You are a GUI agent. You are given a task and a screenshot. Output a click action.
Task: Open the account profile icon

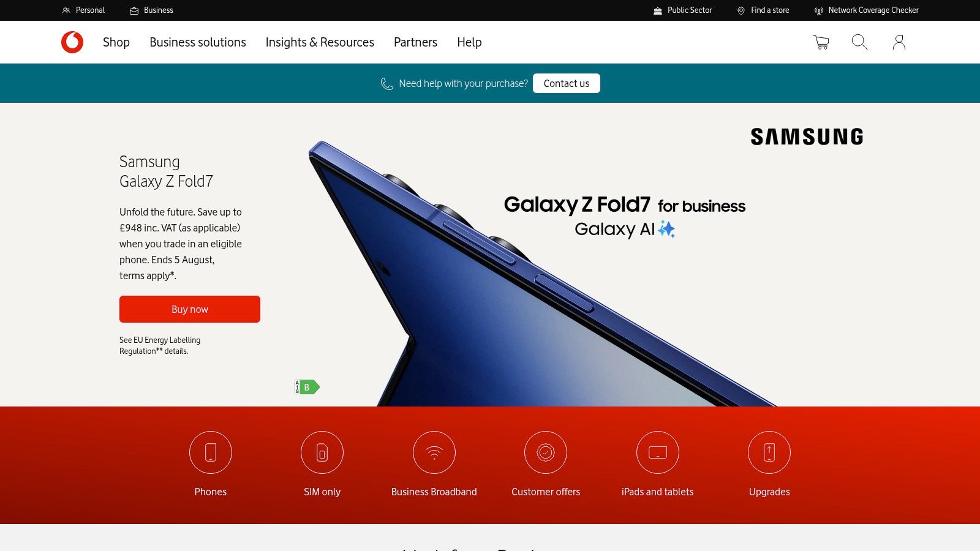click(x=899, y=42)
